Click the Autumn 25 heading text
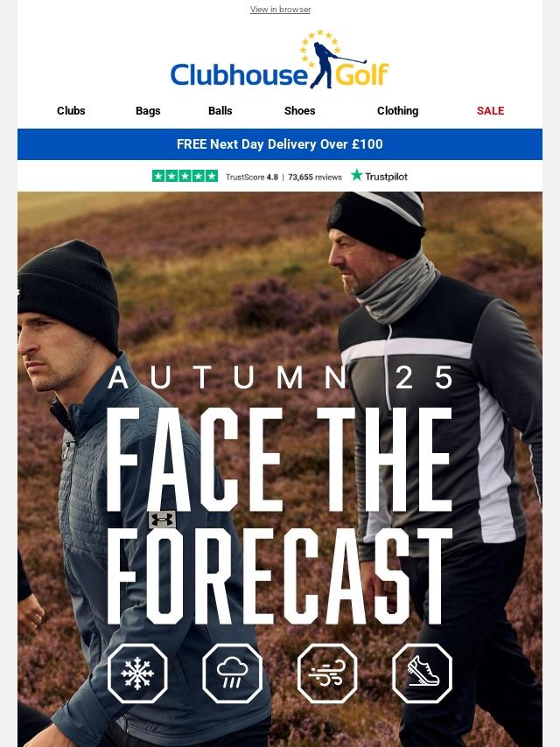 [280, 378]
